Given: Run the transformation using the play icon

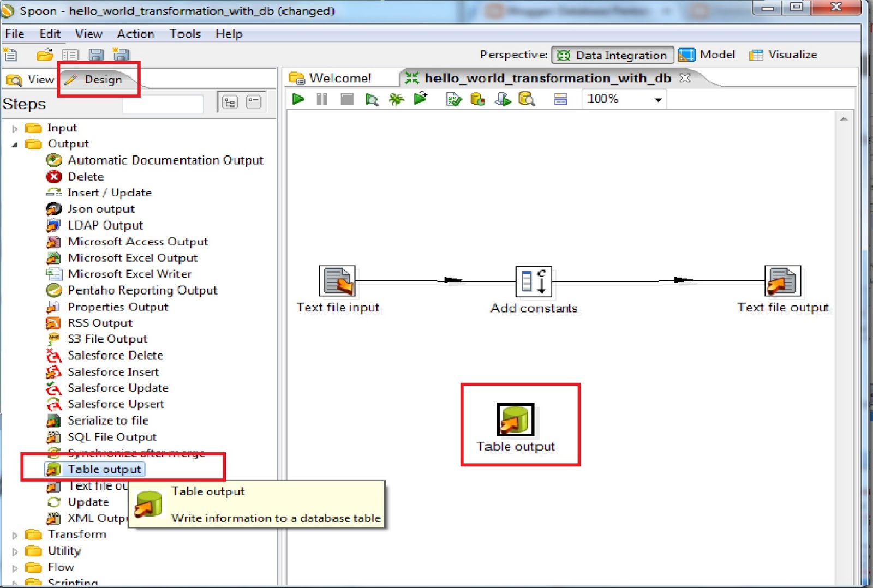Looking at the screenshot, I should tap(298, 99).
